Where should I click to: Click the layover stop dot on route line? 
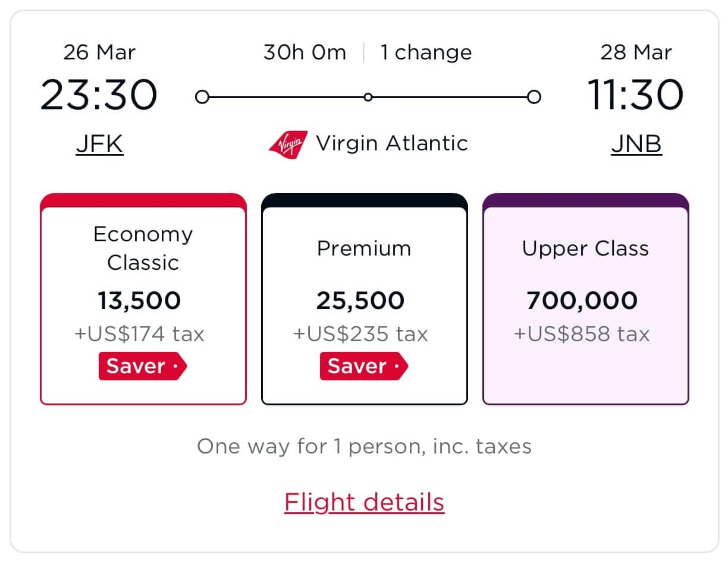click(368, 97)
